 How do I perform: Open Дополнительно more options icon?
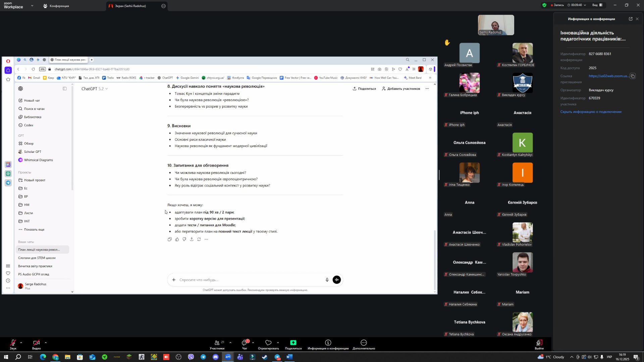click(x=364, y=343)
